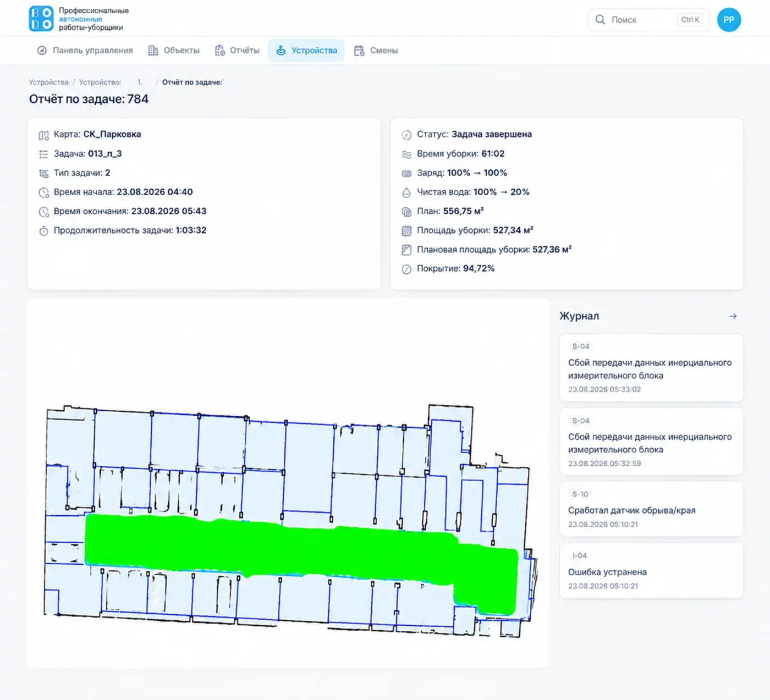The height and width of the screenshot is (700, 770).
Task: Click the Устройства breadcrumb link
Action: coord(48,82)
